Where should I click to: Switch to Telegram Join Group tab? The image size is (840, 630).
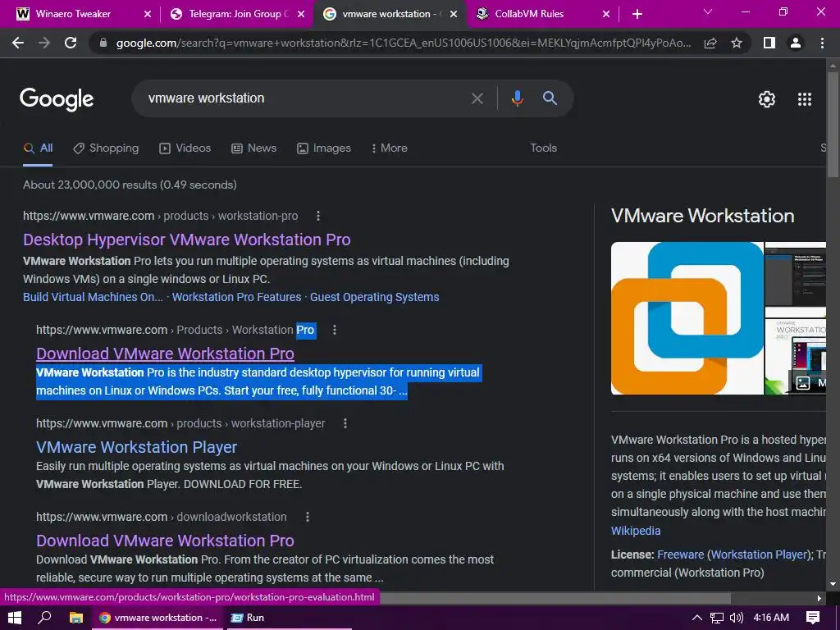coord(239,14)
